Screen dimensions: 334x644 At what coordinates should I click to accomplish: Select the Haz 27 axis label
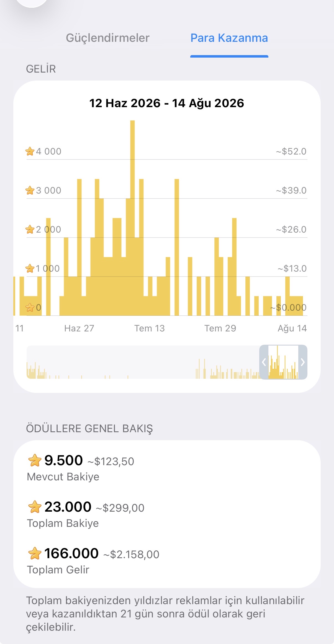(x=79, y=328)
